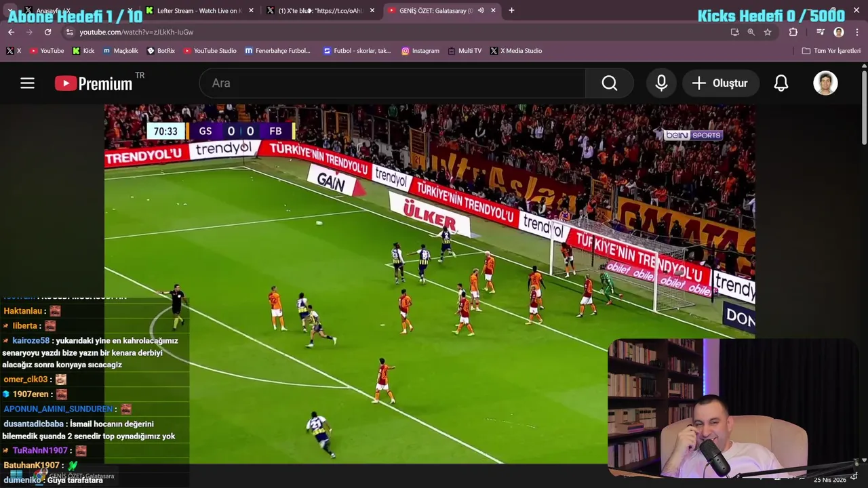Image resolution: width=868 pixels, height=488 pixels.
Task: Click chat username omer_clk03
Action: pos(26,380)
